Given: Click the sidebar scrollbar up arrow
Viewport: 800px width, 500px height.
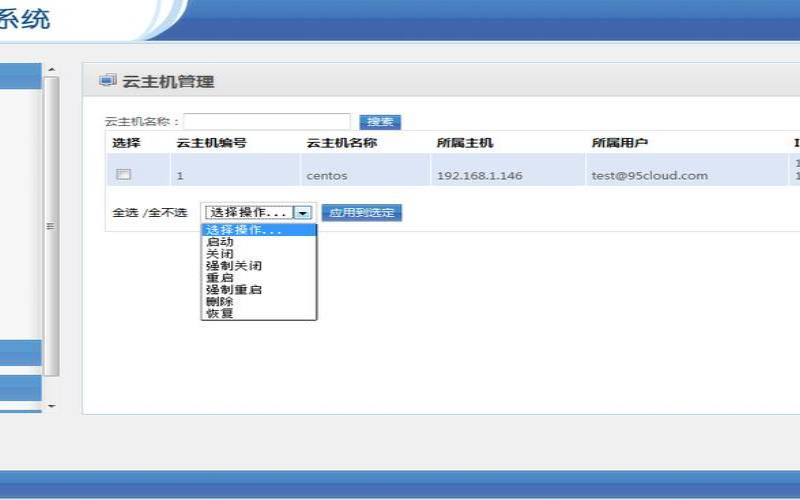Looking at the screenshot, I should click(x=51, y=70).
